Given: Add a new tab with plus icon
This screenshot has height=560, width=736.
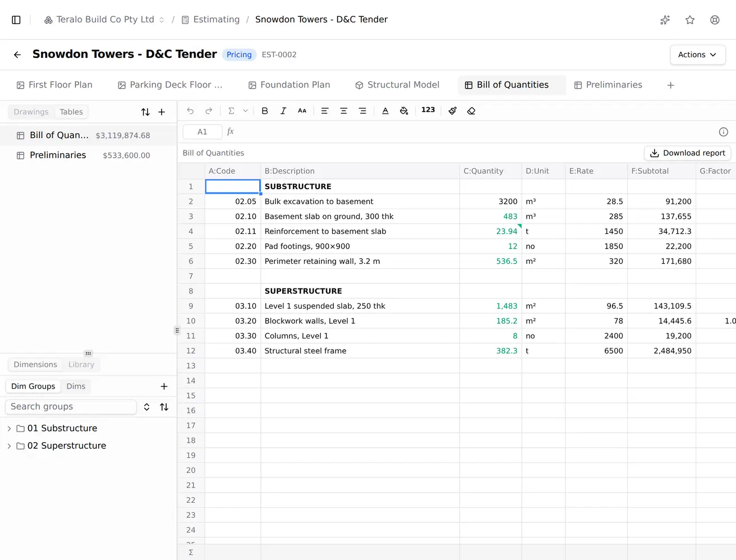Looking at the screenshot, I should pyautogui.click(x=670, y=85).
